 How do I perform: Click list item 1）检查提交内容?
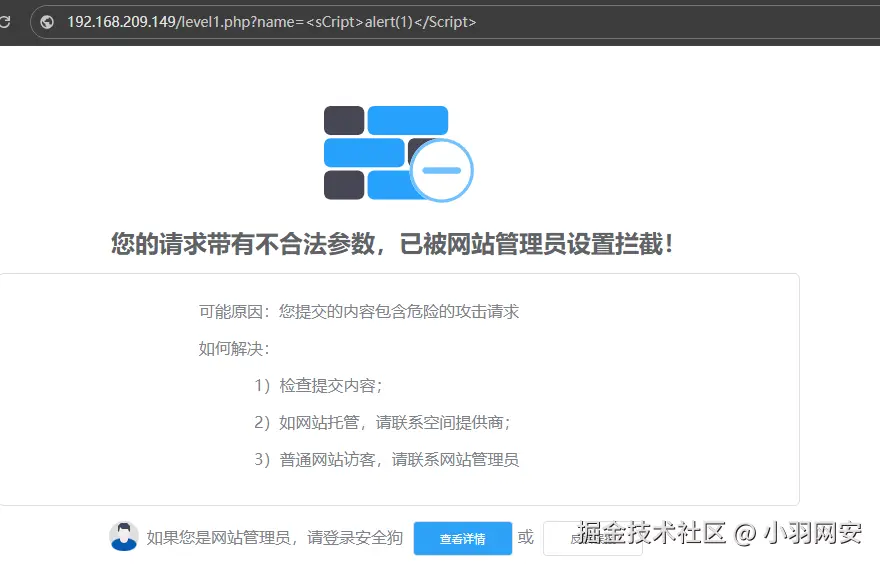click(318, 386)
